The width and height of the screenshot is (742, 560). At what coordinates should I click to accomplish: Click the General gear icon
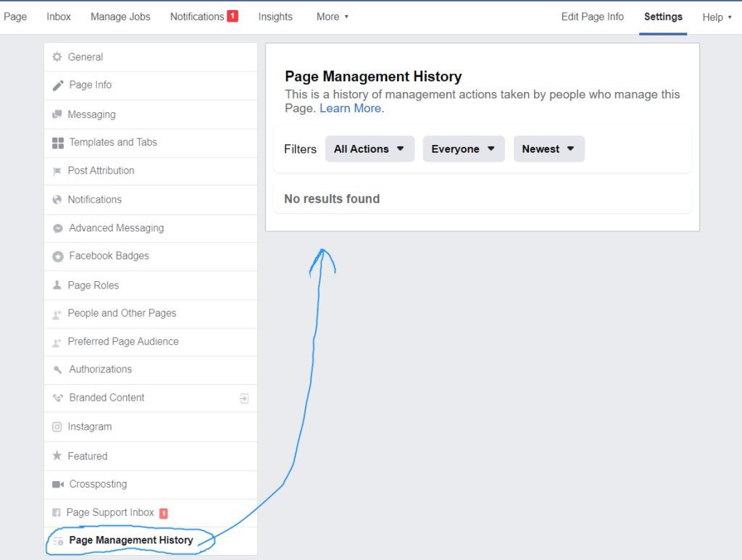[57, 57]
